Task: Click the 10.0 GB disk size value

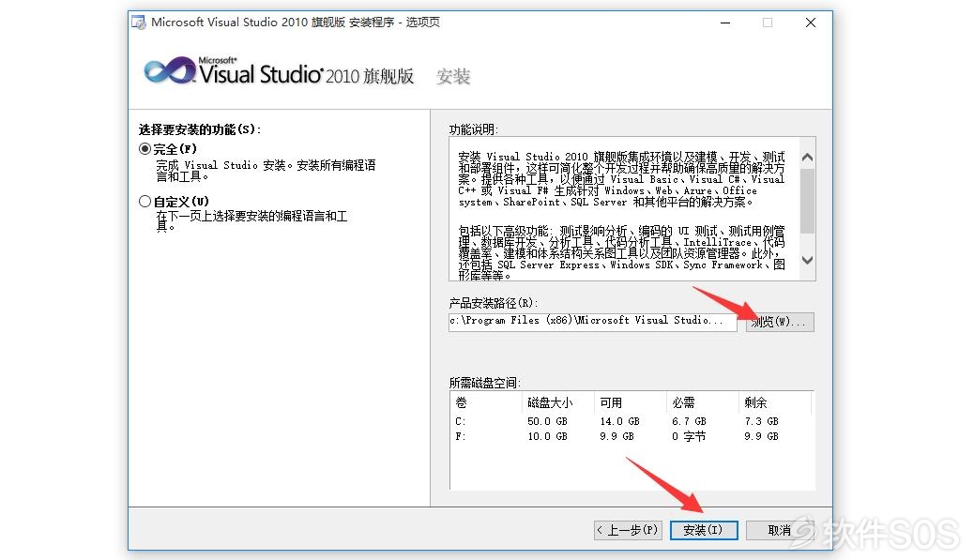Action: coord(547,436)
